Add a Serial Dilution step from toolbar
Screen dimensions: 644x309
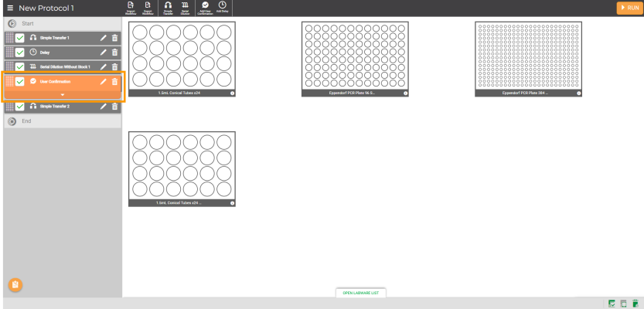pos(185,8)
